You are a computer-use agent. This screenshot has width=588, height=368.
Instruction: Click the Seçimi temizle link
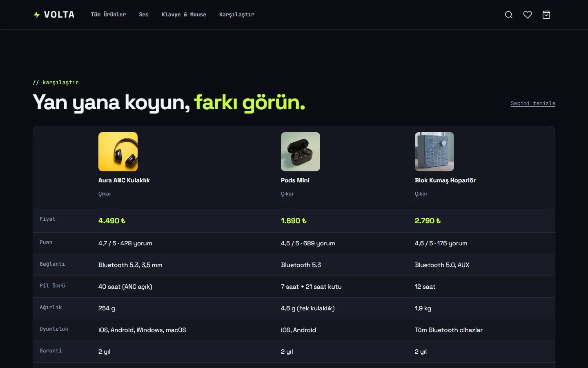(533, 103)
